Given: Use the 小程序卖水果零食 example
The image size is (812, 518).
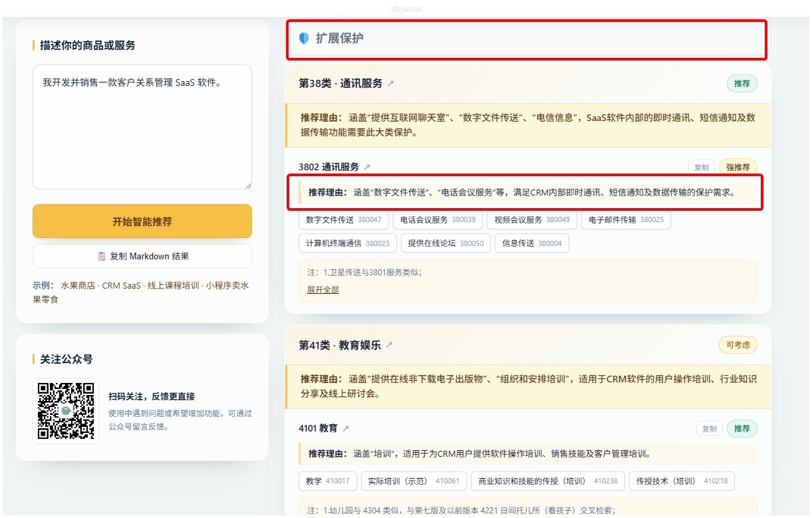Looking at the screenshot, I should (x=142, y=293).
